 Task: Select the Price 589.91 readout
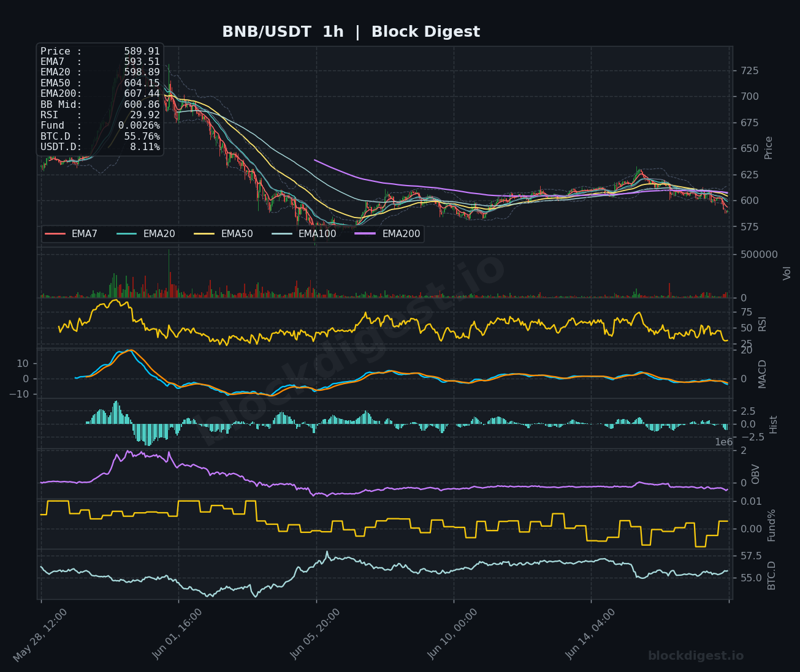click(100, 51)
